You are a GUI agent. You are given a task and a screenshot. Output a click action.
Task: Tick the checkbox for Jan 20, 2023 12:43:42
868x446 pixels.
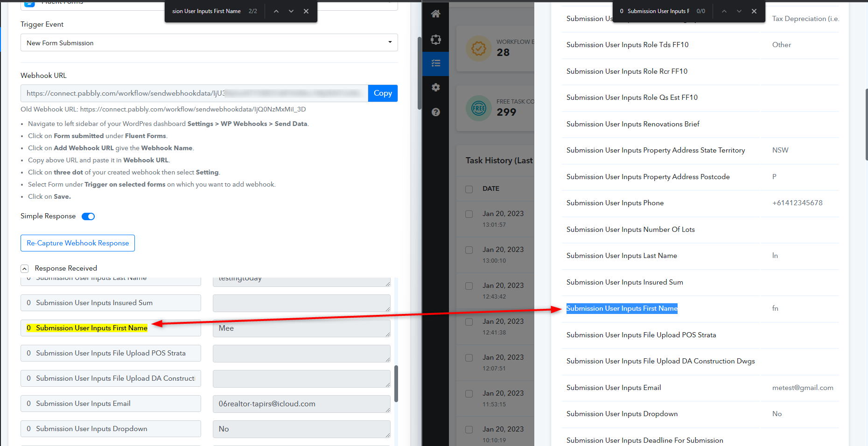469,286
